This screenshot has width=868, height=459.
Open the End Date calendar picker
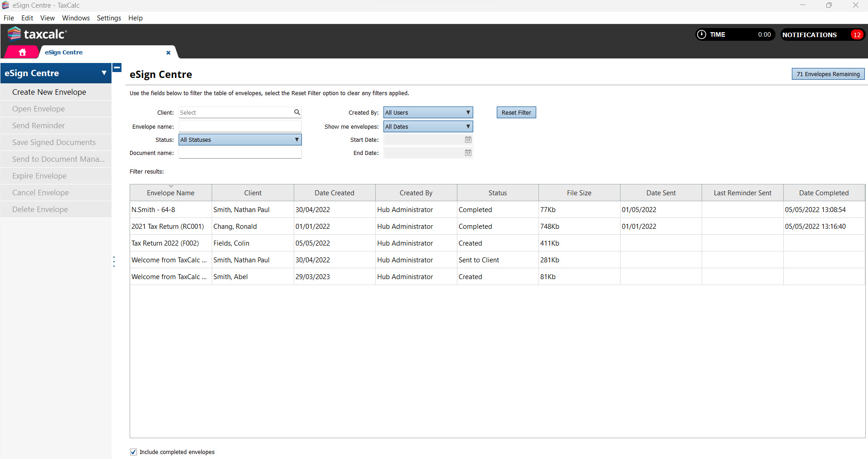(468, 153)
